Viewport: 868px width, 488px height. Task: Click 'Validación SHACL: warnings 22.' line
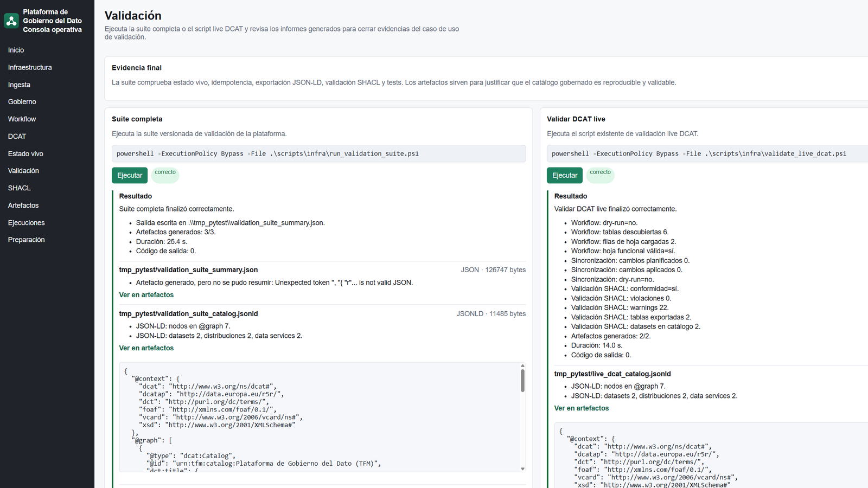coord(620,307)
